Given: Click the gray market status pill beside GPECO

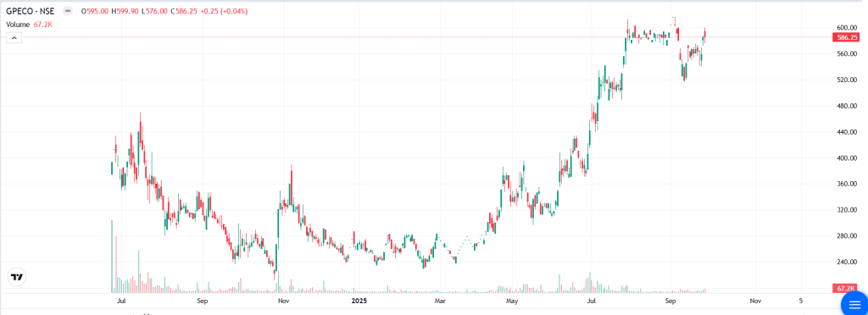Looking at the screenshot, I should click(x=68, y=11).
